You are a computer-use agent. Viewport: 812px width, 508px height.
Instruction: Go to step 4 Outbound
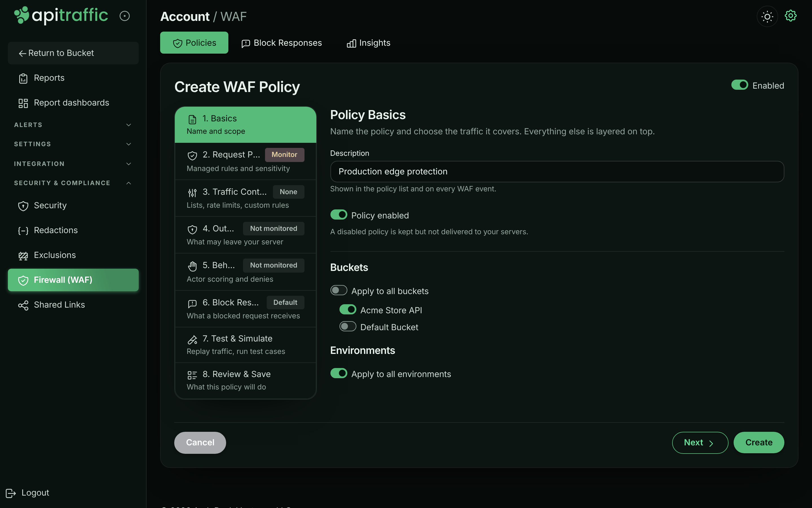(245, 235)
